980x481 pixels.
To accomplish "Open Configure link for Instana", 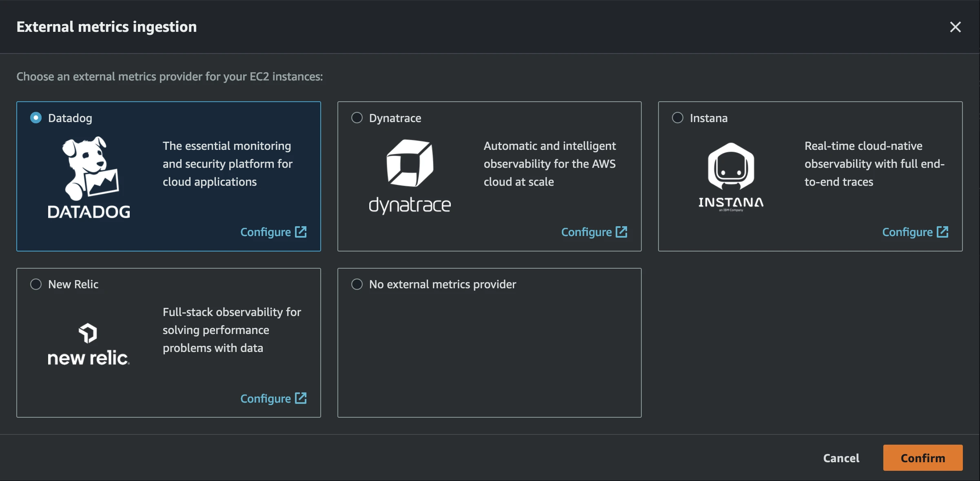I will [x=915, y=232].
